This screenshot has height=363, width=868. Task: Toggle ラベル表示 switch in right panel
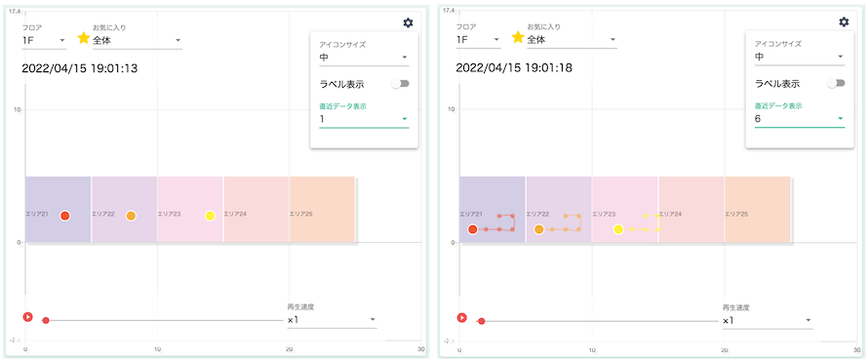pyautogui.click(x=836, y=83)
